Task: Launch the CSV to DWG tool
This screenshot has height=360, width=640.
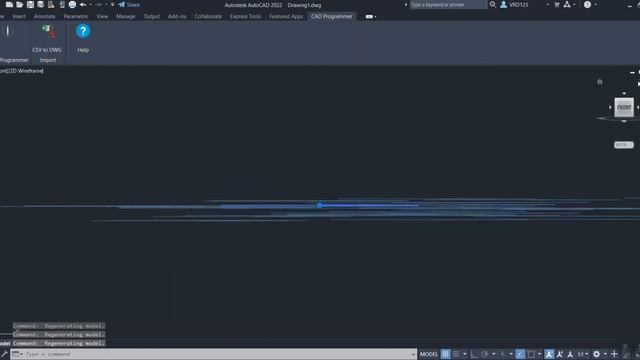Action: pyautogui.click(x=47, y=38)
